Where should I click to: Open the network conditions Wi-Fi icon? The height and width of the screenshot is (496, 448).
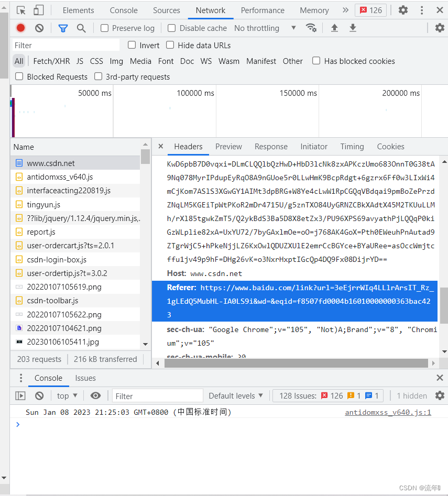[311, 28]
